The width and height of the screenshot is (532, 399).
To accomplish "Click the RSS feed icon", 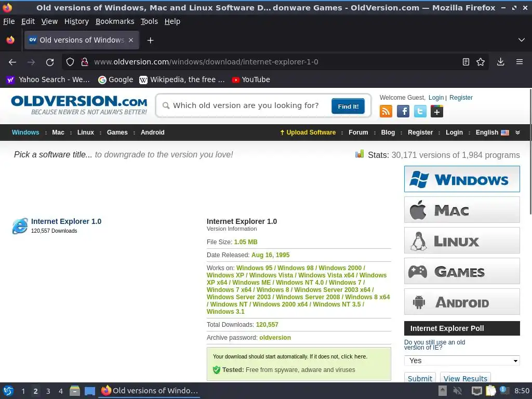I will pos(386,111).
